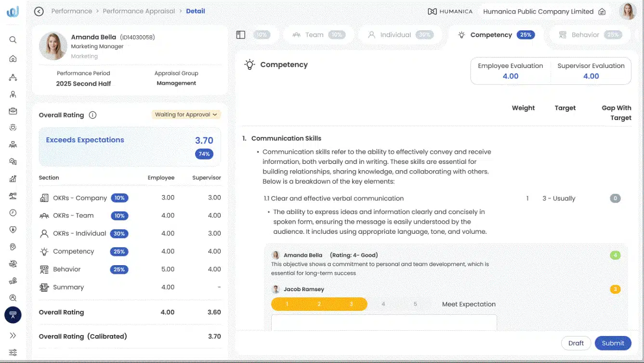Open the performance growth chart icon

[13, 178]
